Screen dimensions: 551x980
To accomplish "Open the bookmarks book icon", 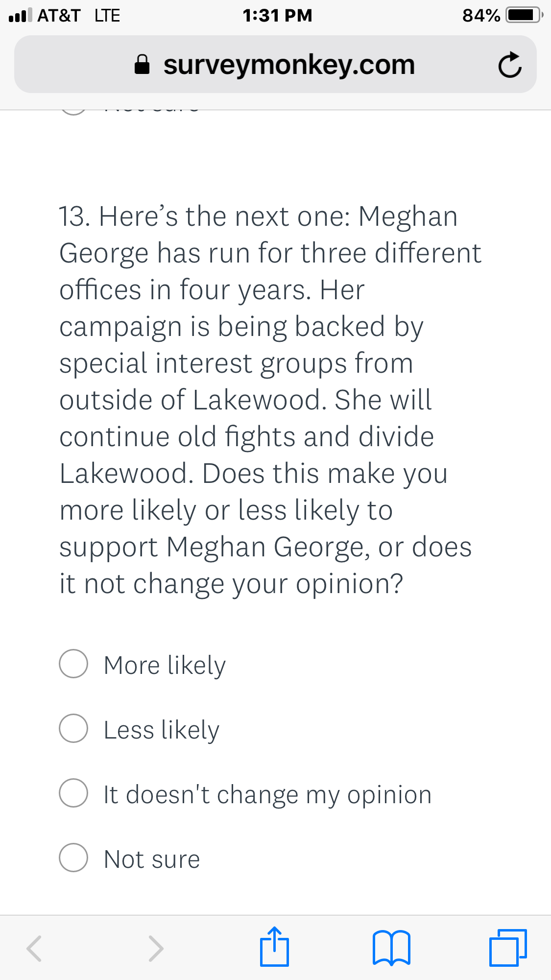I will [391, 948].
